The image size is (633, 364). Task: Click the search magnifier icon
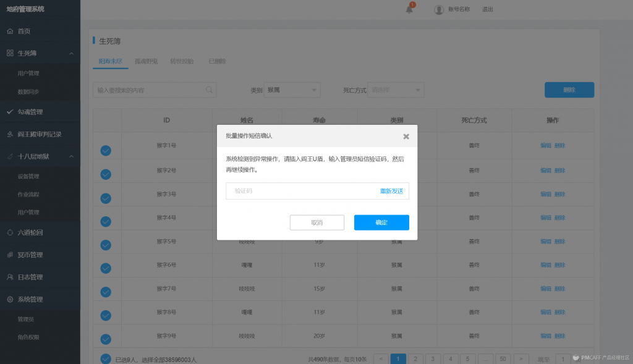click(x=210, y=90)
